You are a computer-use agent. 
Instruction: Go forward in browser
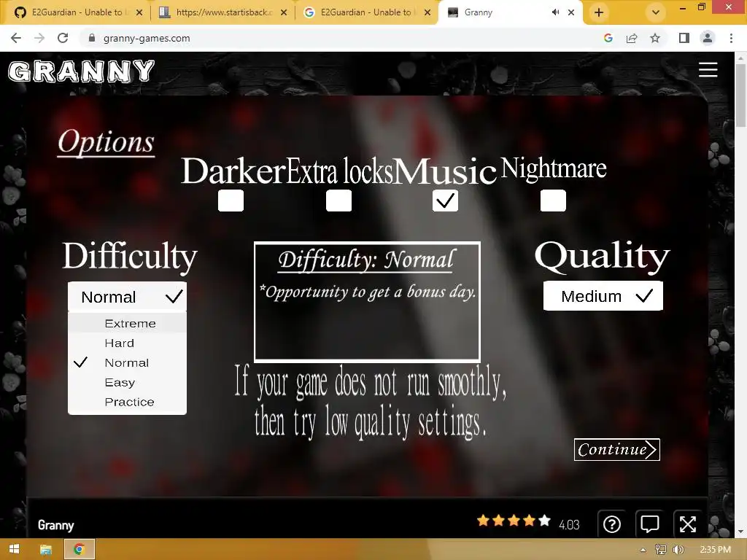click(x=39, y=38)
